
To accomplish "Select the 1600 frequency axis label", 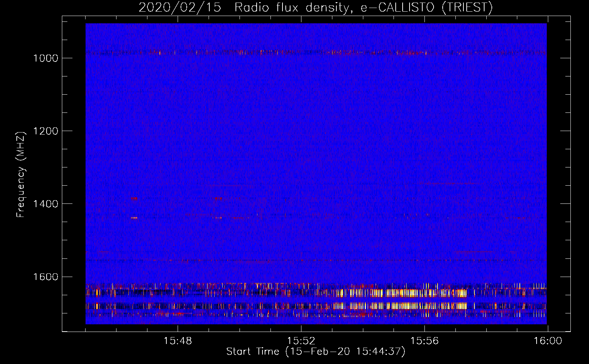I will click(x=46, y=277).
